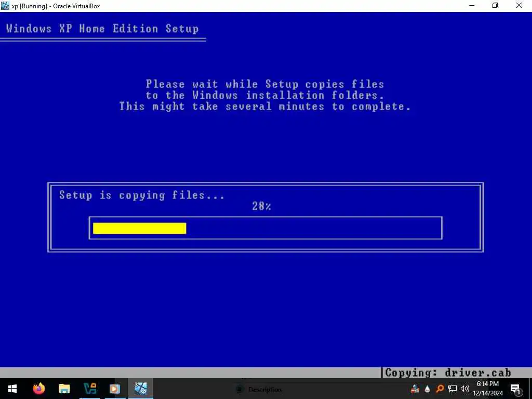The width and height of the screenshot is (532, 399).
Task: Open the notification center icon
Action: click(x=515, y=389)
